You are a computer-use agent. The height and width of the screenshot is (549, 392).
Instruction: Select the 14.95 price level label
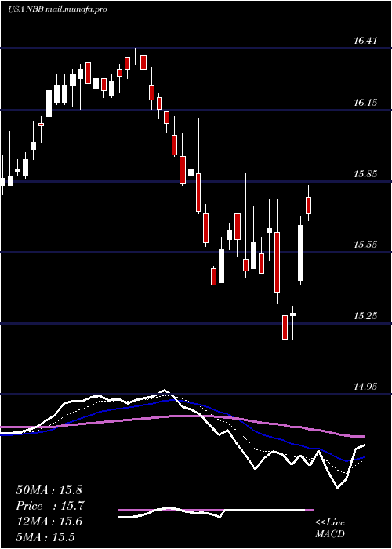point(365,387)
